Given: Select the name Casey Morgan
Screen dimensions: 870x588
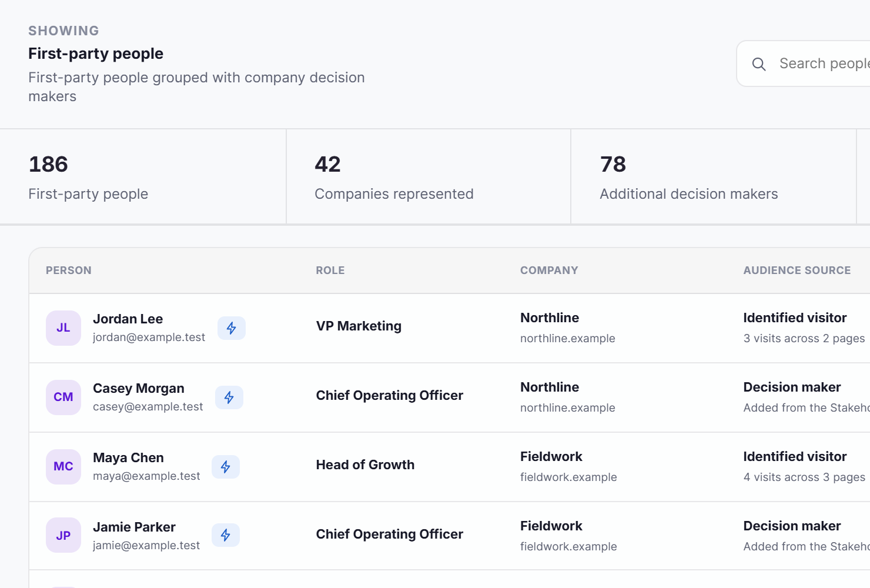Looking at the screenshot, I should (139, 388).
